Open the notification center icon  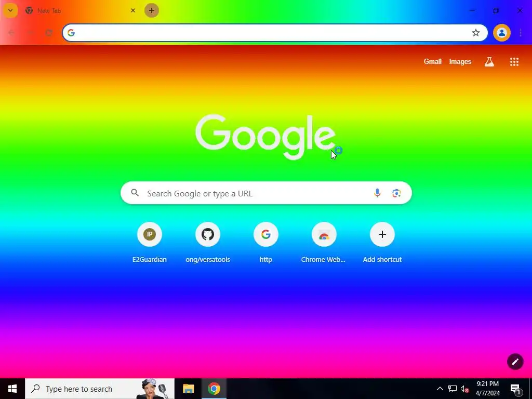[515, 389]
